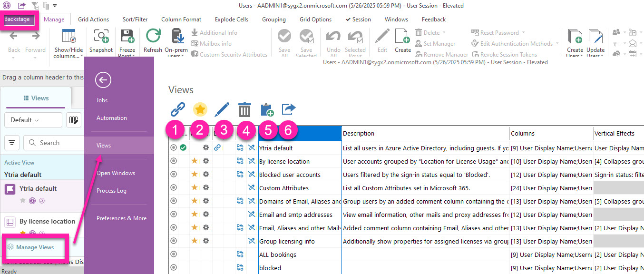
Task: Duplicate a view with the clipboard-plus icon
Action: pos(266,109)
